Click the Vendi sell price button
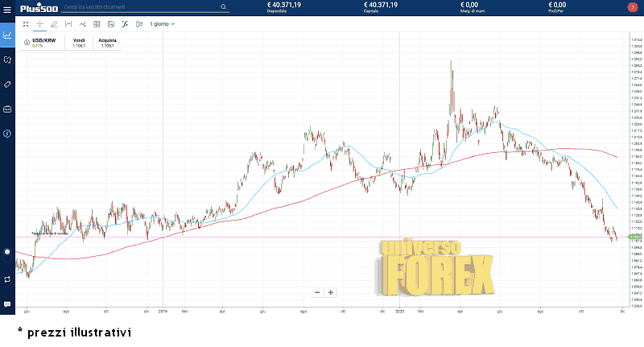 coord(79,43)
